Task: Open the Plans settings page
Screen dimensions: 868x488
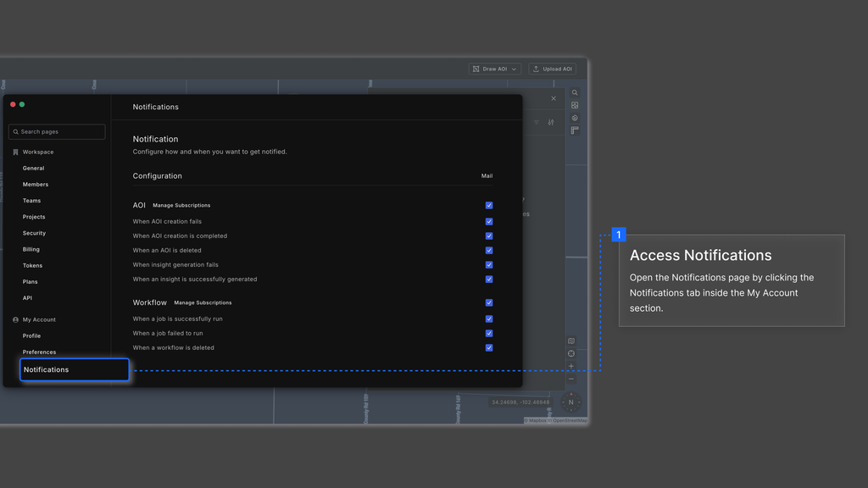Action: tap(31, 281)
